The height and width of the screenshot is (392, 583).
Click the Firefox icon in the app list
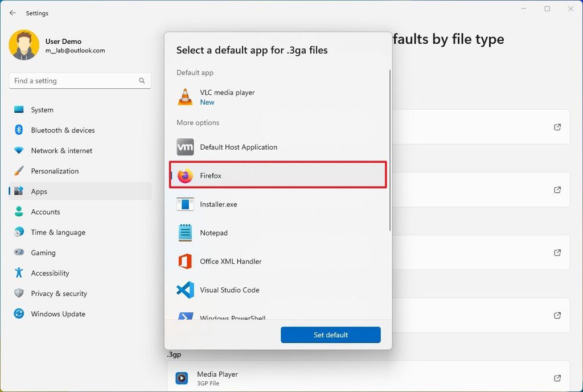[184, 175]
